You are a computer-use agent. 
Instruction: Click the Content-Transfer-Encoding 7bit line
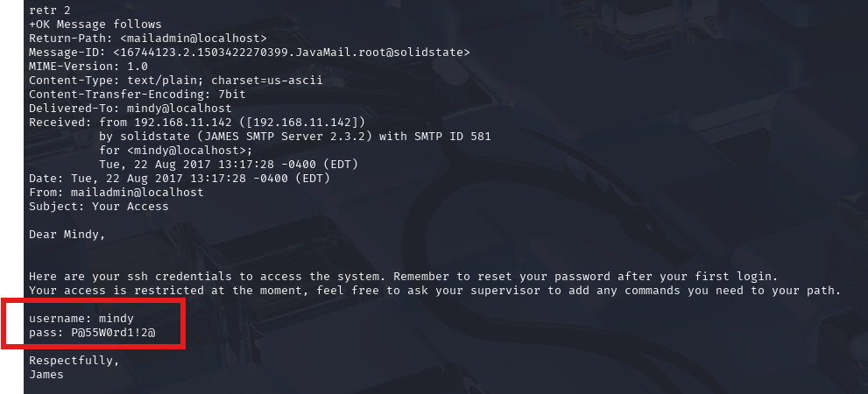[x=138, y=95]
